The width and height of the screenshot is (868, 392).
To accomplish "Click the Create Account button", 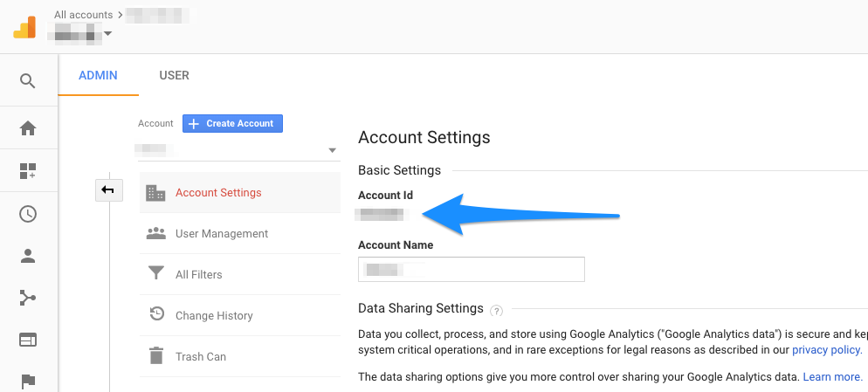I will [232, 124].
